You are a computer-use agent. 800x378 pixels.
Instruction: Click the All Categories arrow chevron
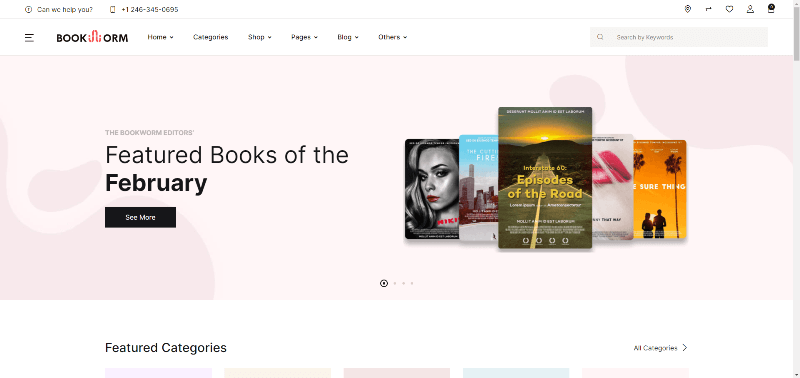coord(685,348)
